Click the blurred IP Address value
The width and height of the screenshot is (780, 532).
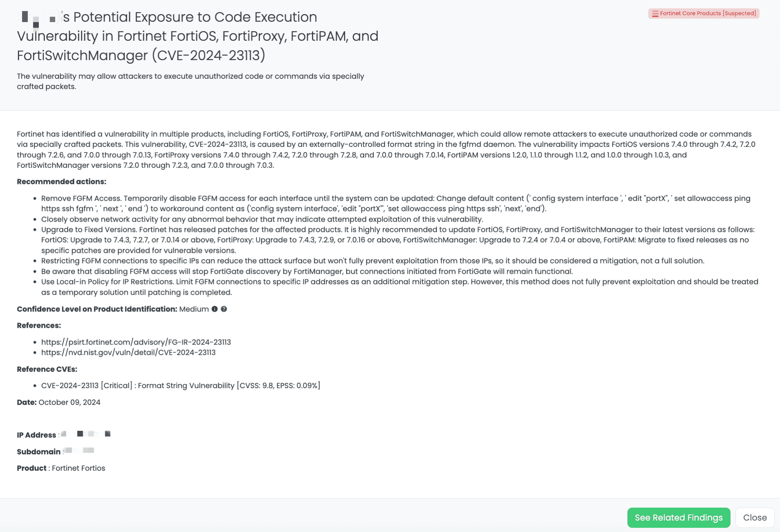point(86,434)
